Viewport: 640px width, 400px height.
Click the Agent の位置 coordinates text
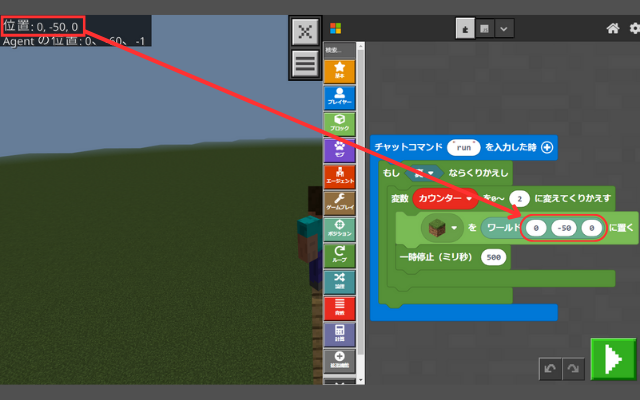click(x=74, y=41)
